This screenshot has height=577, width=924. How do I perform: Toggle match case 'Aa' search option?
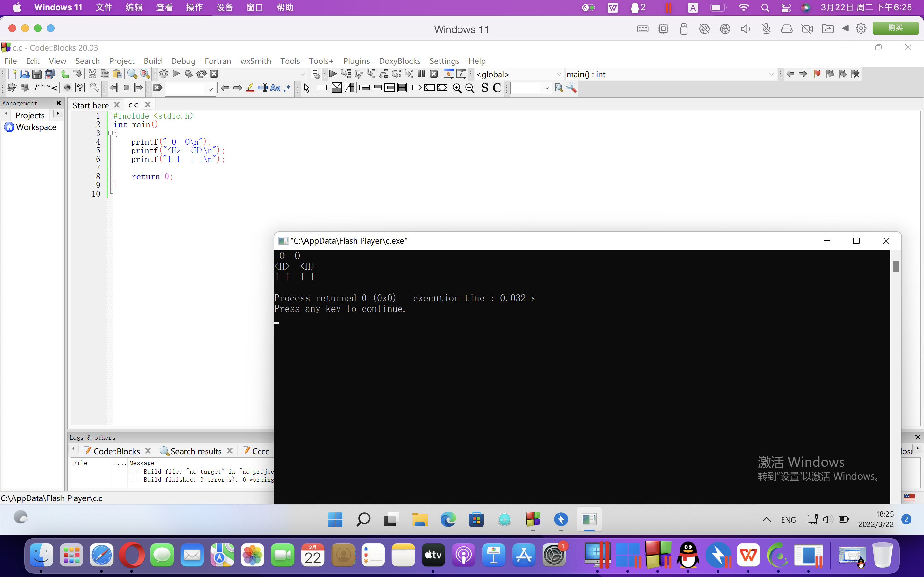click(x=275, y=88)
